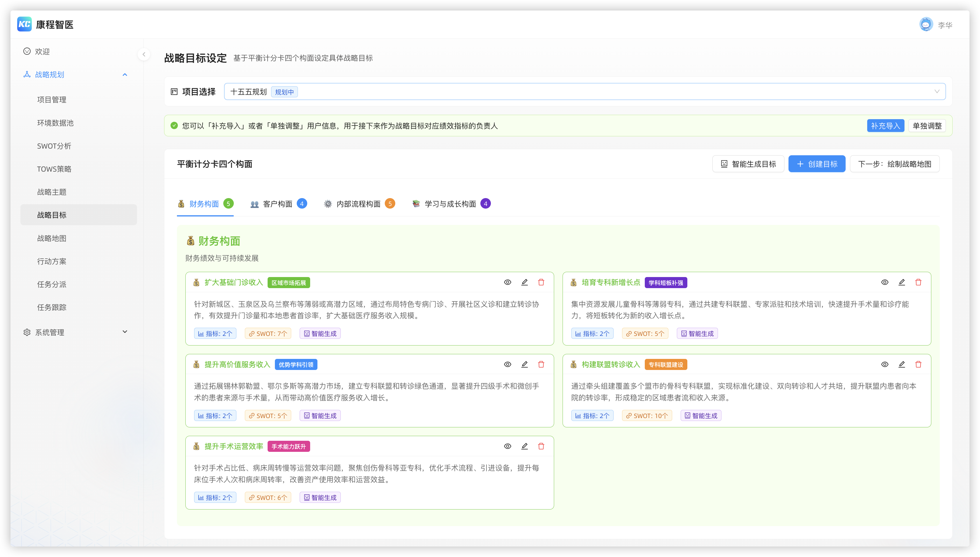
Task: Open the 项目选择 dropdown showing 十五五规划
Action: [x=585, y=92]
